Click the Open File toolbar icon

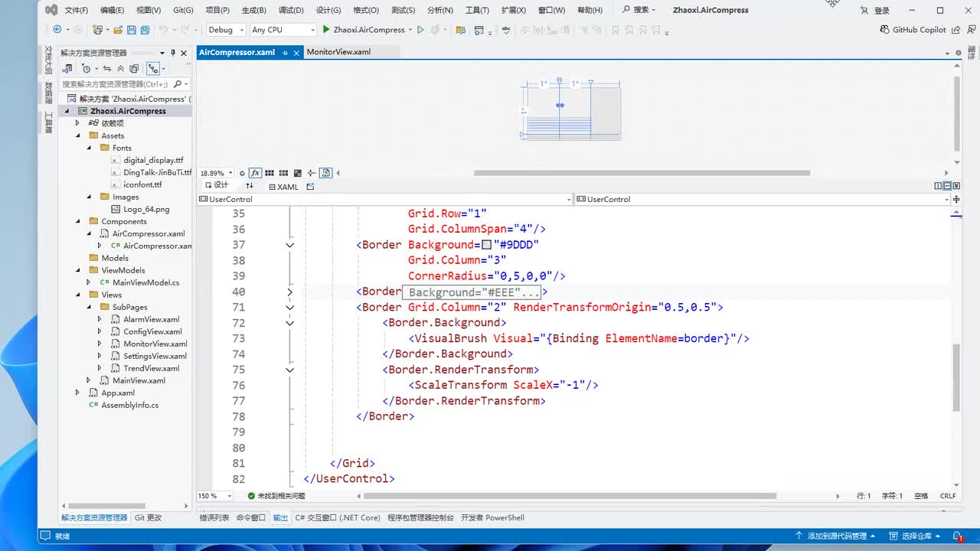tap(118, 30)
